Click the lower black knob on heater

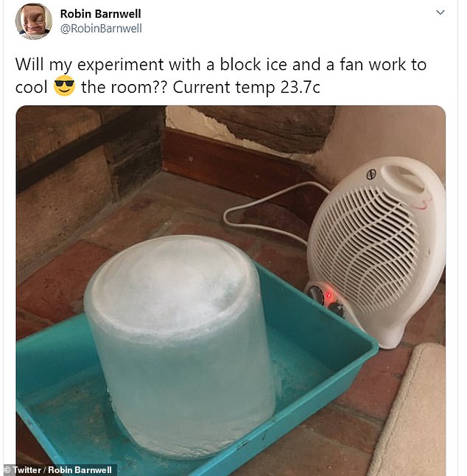click(x=337, y=309)
